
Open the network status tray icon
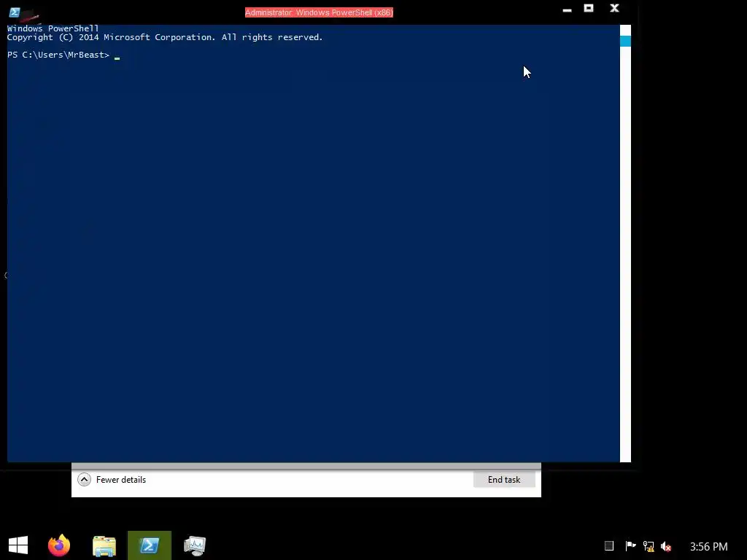(649, 546)
